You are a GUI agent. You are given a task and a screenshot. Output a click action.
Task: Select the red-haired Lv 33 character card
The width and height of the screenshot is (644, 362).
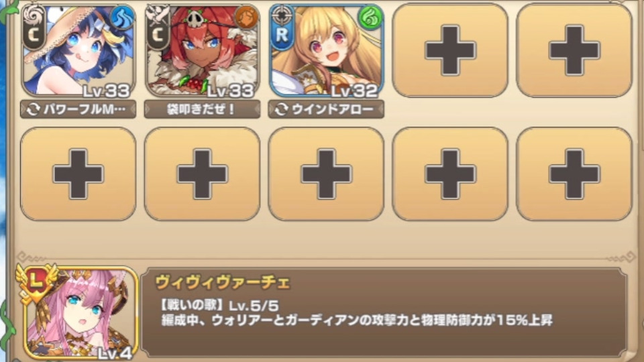pyautogui.click(x=202, y=51)
